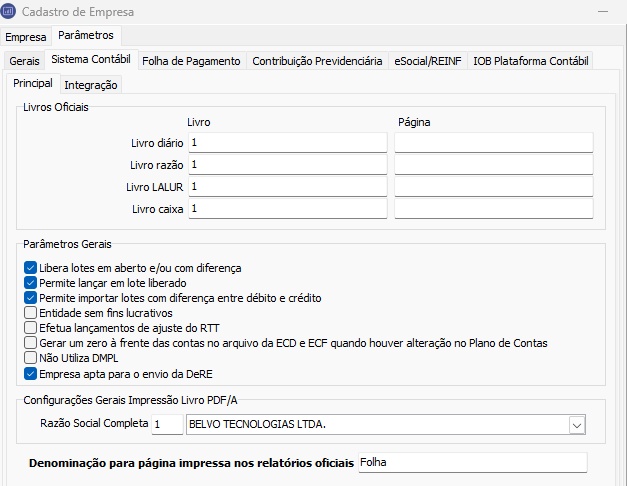Enable Gerar um zero à frente das contas
This screenshot has height=486, width=627.
click(30, 343)
